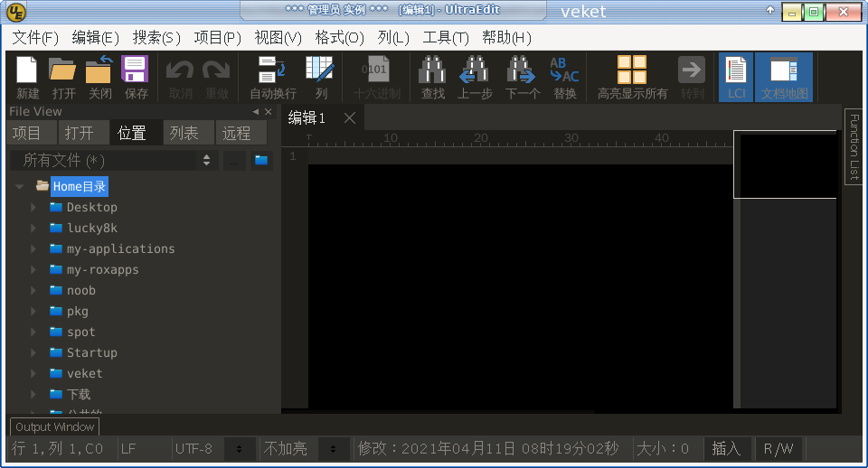
Task: Close the File View panel with its X
Action: [x=268, y=112]
